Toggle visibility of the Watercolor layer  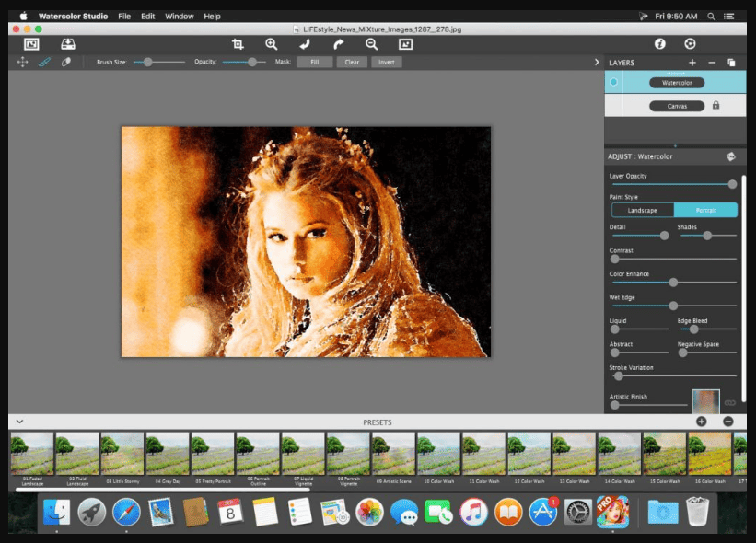tap(614, 82)
